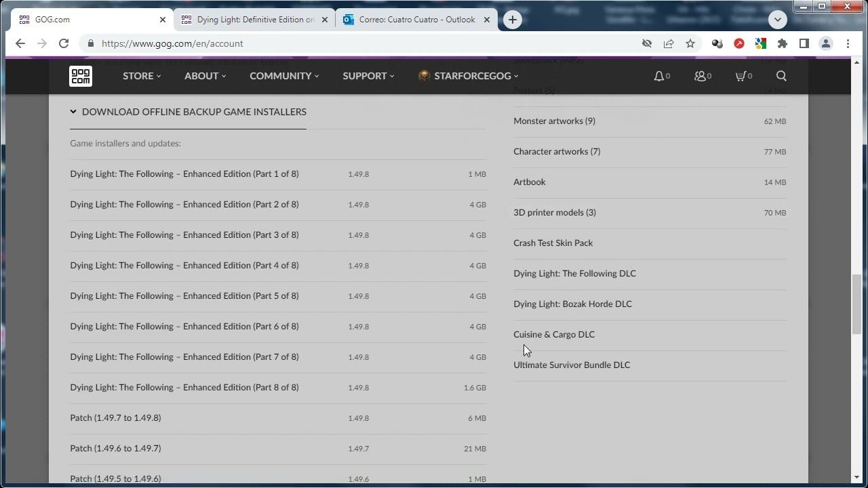Viewport: 868px width, 488px height.
Task: Close the Outlook Correo tab
Action: coord(486,20)
